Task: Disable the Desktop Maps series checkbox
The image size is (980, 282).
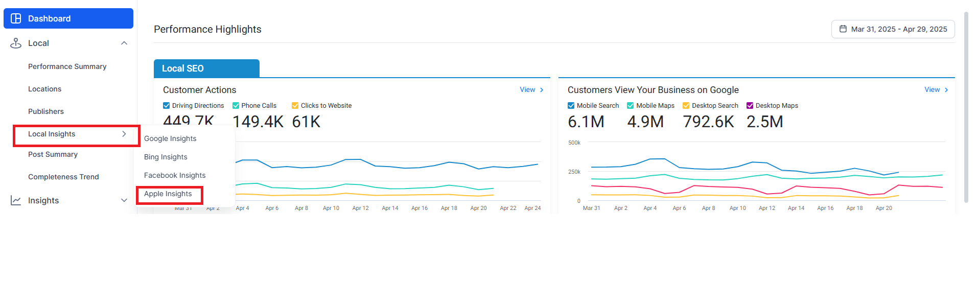Action: click(x=750, y=106)
